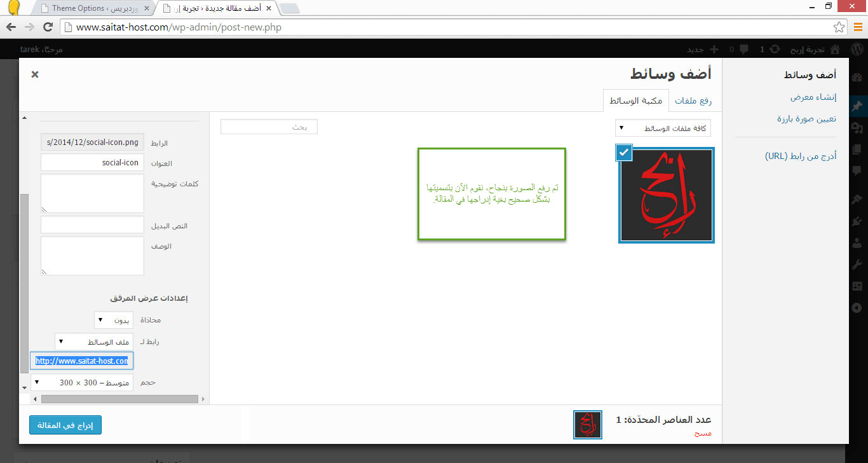
Task: Click the كلمات توضيحية caption textarea
Action: [92, 193]
